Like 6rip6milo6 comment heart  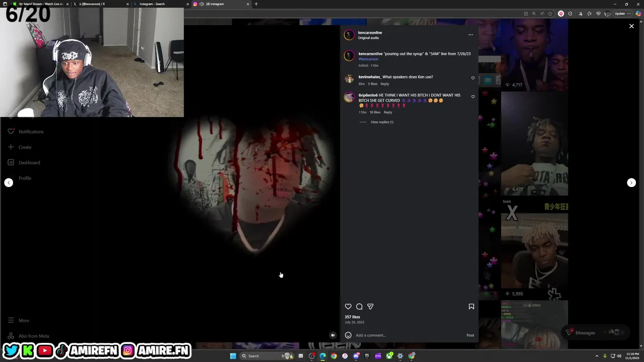(x=473, y=97)
